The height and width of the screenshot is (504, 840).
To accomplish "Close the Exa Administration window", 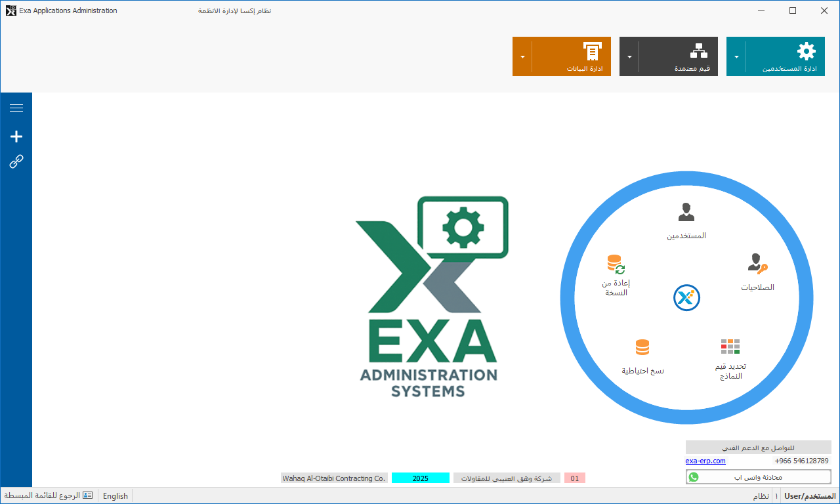I will tap(824, 10).
